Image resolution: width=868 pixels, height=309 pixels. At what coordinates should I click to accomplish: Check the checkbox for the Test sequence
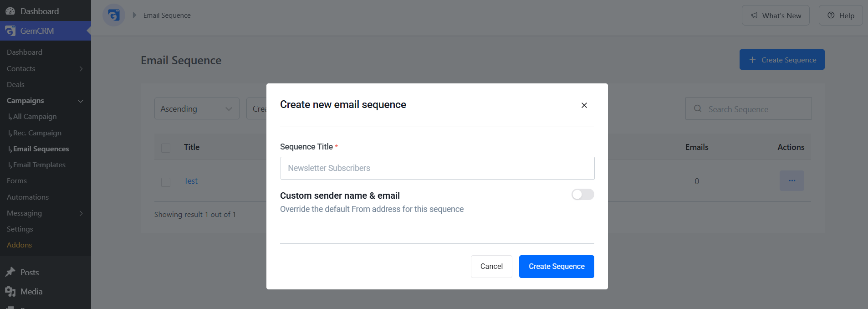(166, 182)
